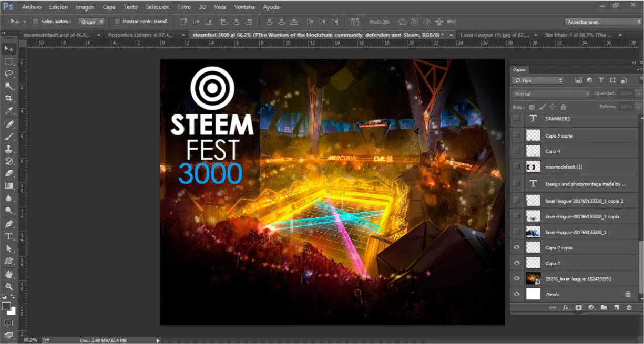The height and width of the screenshot is (344, 644).
Task: Select the Healing Brush tool
Action: 9,124
